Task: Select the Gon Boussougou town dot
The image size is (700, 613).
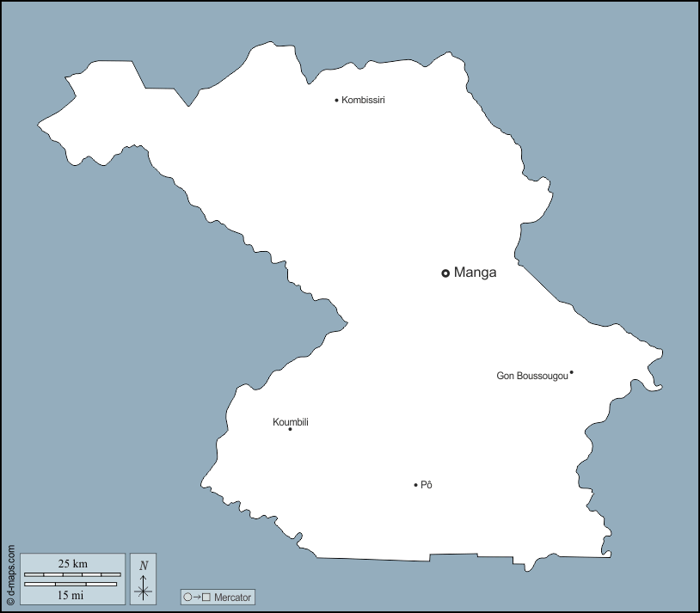Action: pyautogui.click(x=571, y=372)
